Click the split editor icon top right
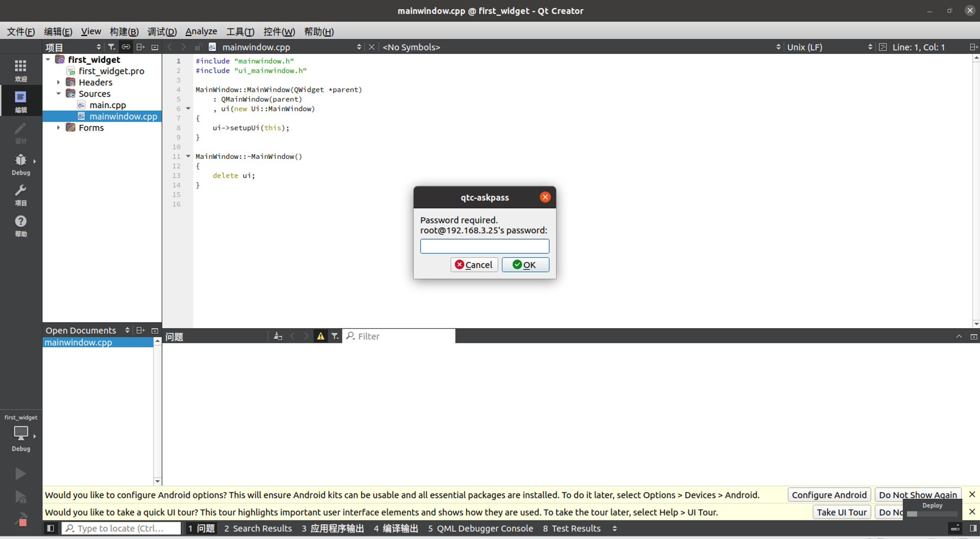The image size is (980, 539). click(x=974, y=47)
